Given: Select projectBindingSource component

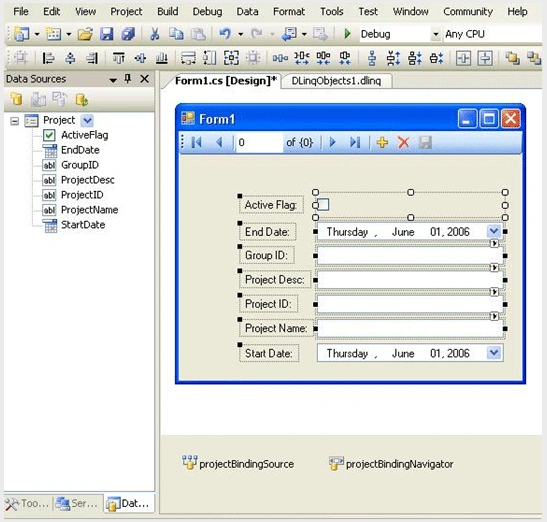Looking at the screenshot, I should click(x=238, y=463).
